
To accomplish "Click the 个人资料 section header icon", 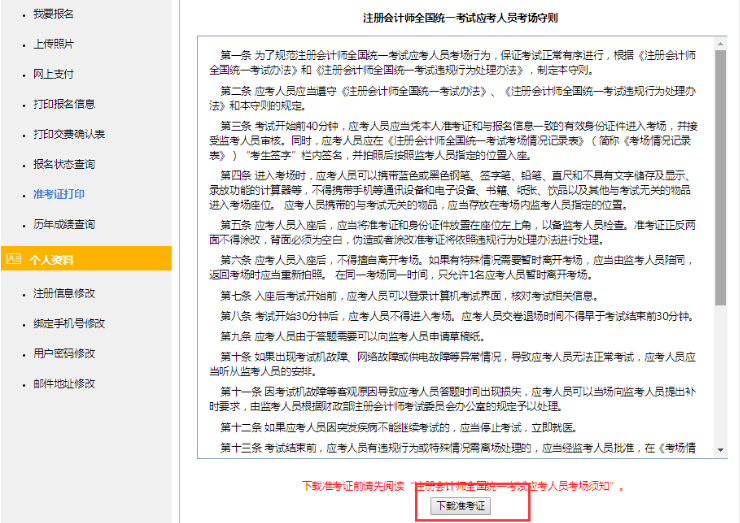I will pyautogui.click(x=13, y=259).
